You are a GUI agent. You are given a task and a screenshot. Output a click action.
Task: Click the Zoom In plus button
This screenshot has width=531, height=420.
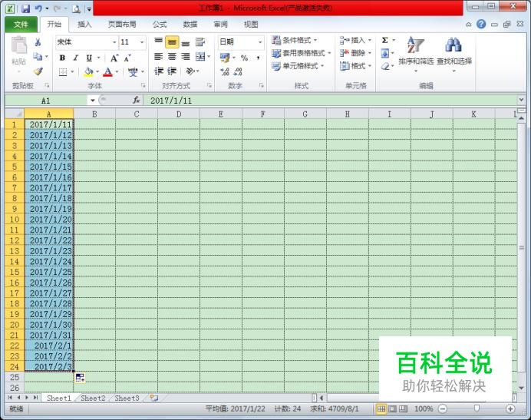point(510,408)
